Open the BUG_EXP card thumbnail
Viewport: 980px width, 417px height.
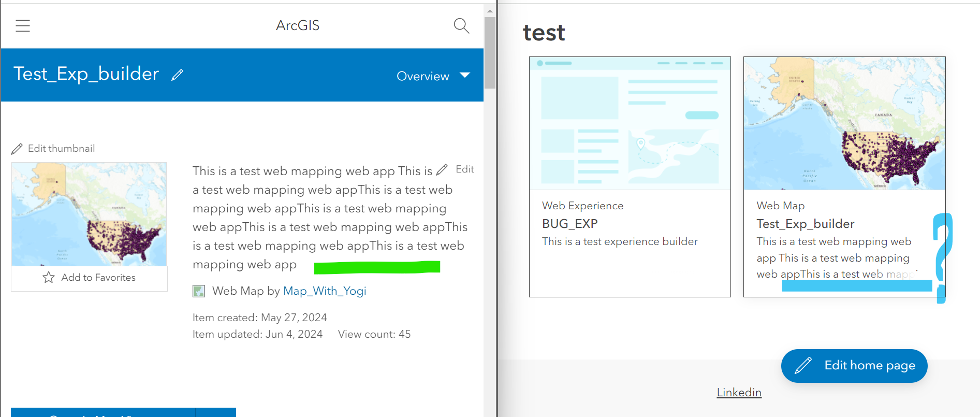[630, 123]
